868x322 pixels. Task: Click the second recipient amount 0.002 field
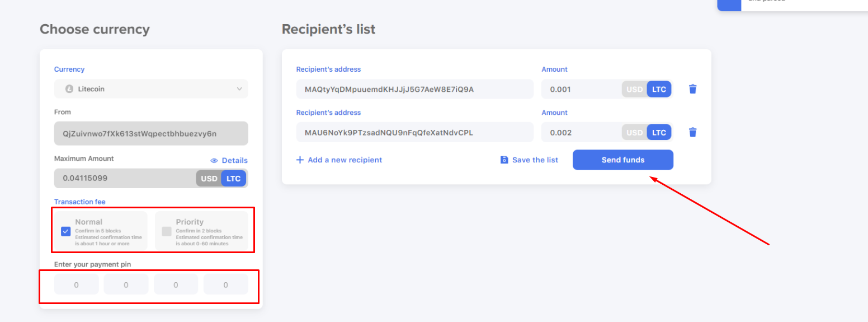click(x=582, y=132)
